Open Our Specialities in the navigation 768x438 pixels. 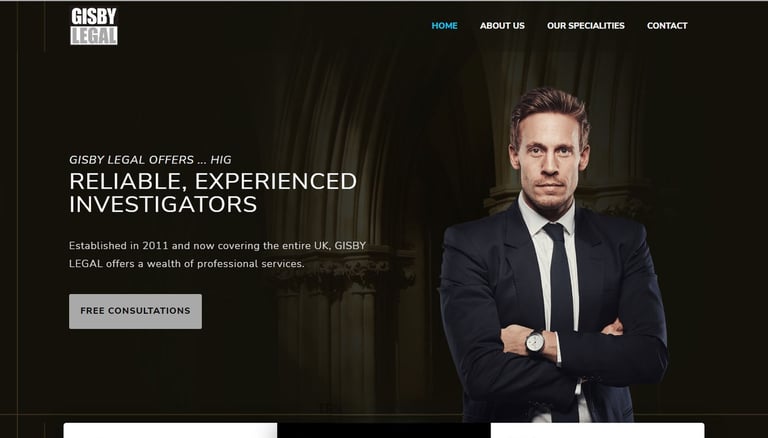click(585, 25)
